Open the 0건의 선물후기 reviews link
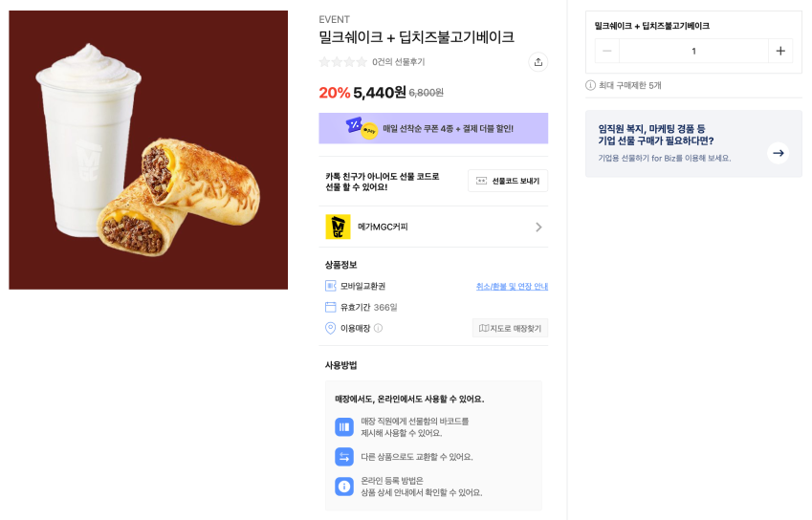This screenshot has width=812, height=520. point(399,62)
